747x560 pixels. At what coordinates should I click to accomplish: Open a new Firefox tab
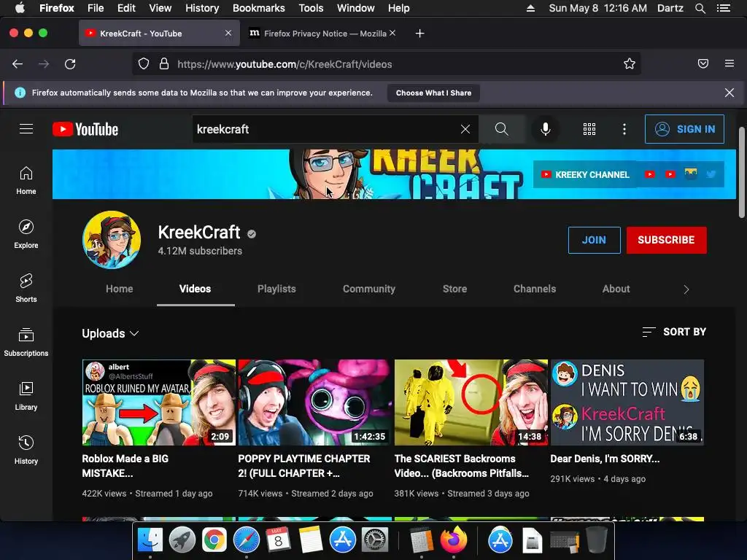pyautogui.click(x=419, y=34)
